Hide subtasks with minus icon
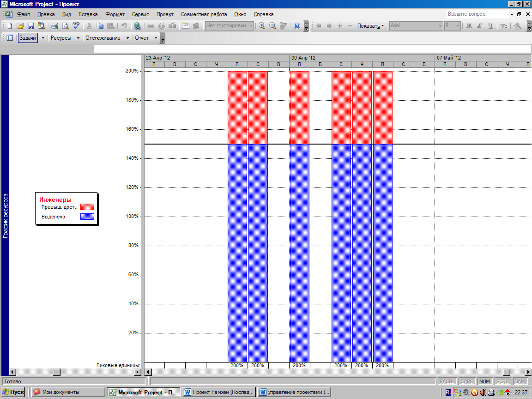This screenshot has width=532, height=399. (x=350, y=26)
